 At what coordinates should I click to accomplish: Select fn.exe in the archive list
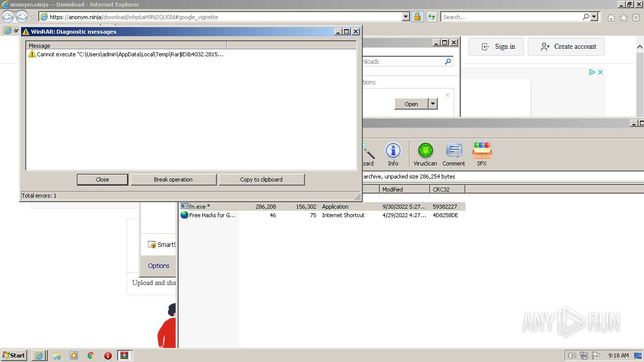[322, 207]
